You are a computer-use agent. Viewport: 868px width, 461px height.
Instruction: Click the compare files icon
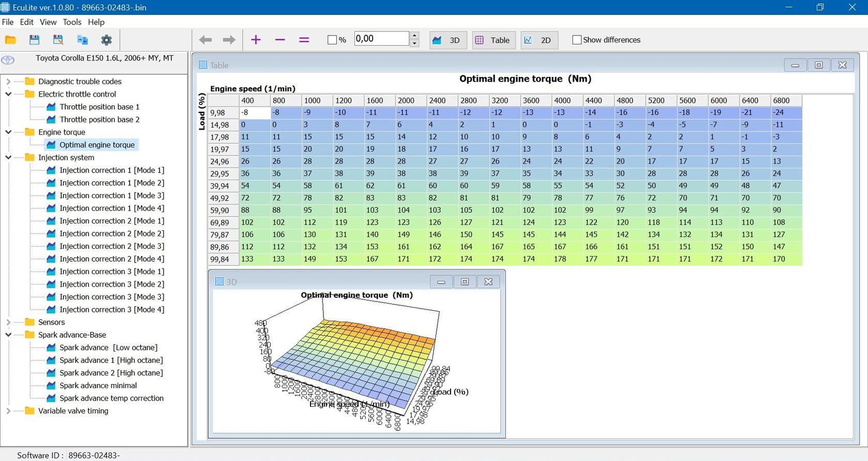coord(82,40)
